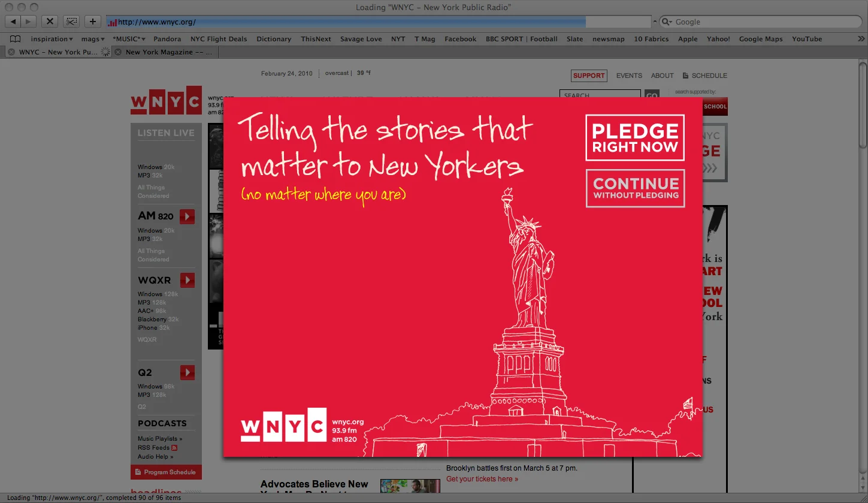Viewport: 868px width, 503px height.
Task: Open the *MUSIC* bookmarks folder
Action: tap(129, 39)
